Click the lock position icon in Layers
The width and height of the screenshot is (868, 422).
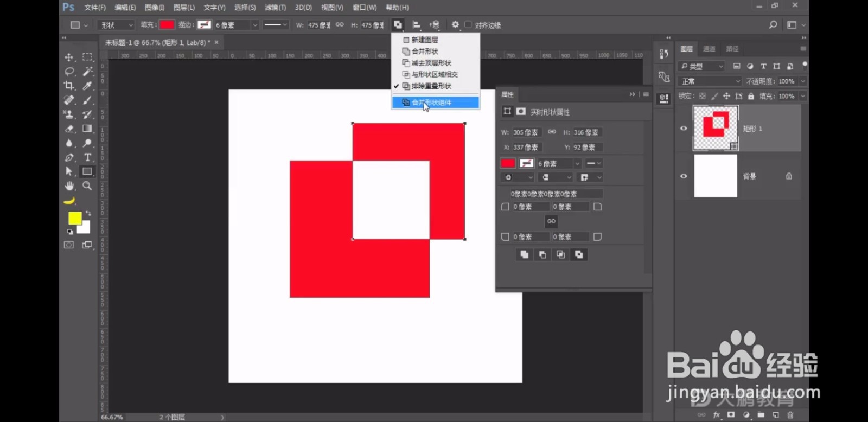tap(726, 96)
